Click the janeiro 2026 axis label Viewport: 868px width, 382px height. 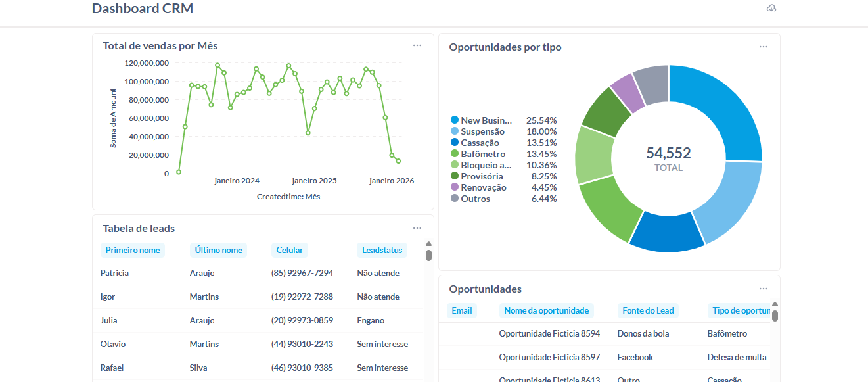pos(392,181)
